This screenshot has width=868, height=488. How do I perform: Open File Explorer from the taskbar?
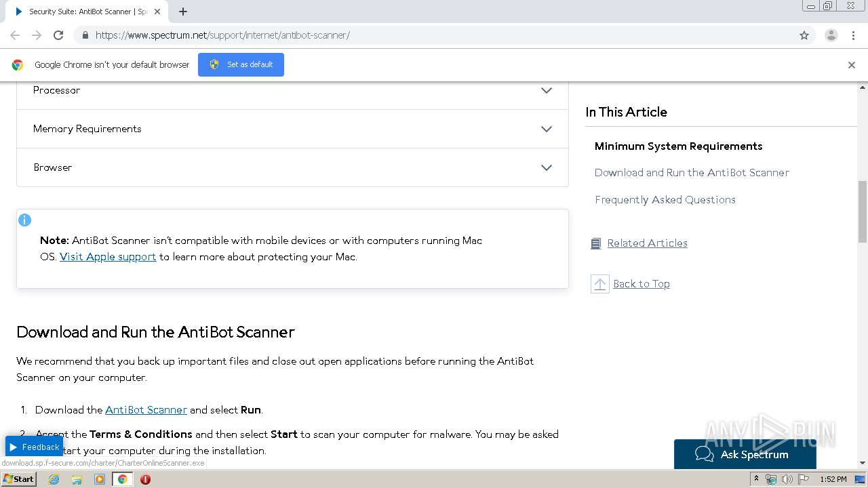[77, 479]
